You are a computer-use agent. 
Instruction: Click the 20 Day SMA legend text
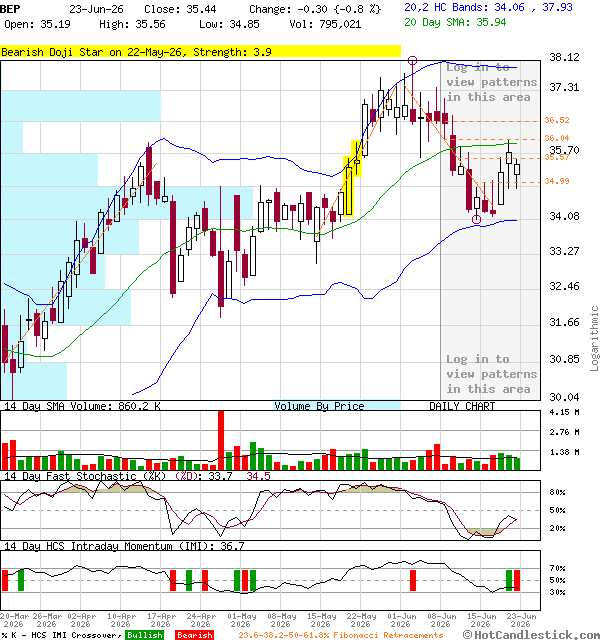pyautogui.click(x=455, y=22)
